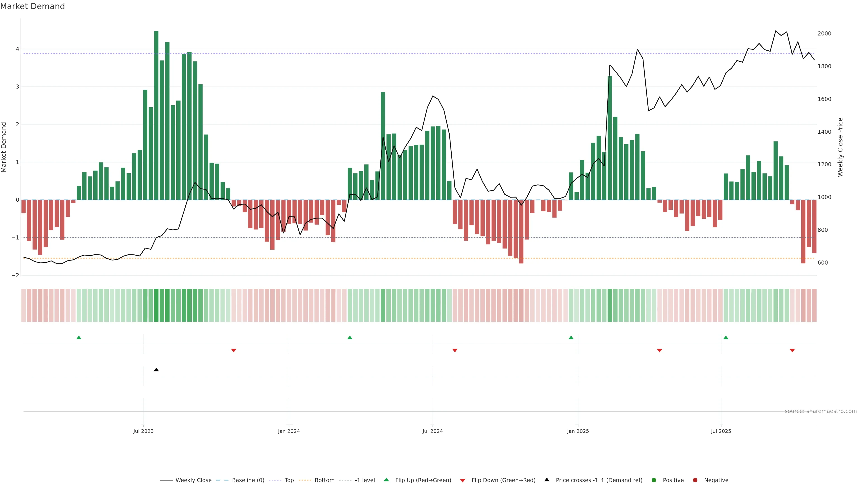Screen dimensions: 868x488
Task: Click the Flip Up legend triangle icon
Action: click(x=386, y=480)
